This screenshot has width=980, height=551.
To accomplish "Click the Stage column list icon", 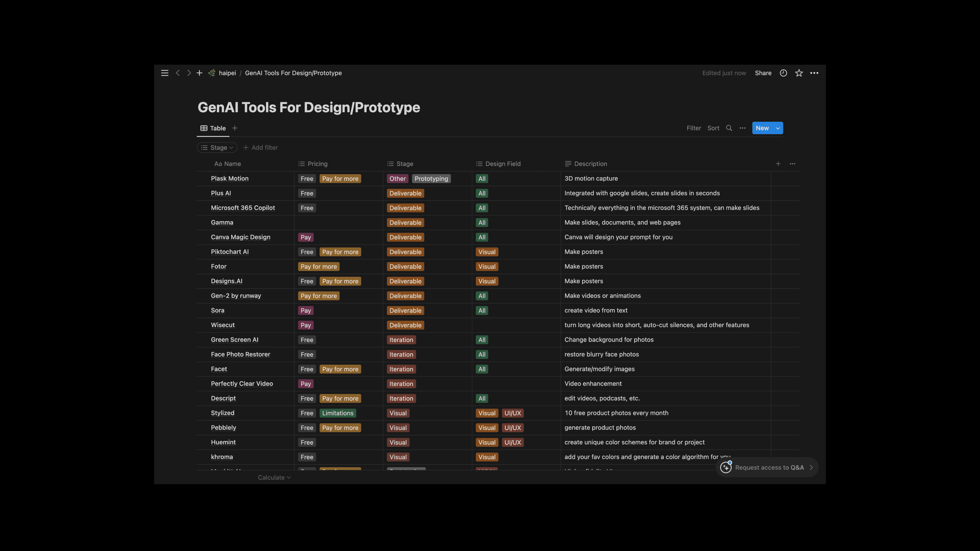I will 390,164.
